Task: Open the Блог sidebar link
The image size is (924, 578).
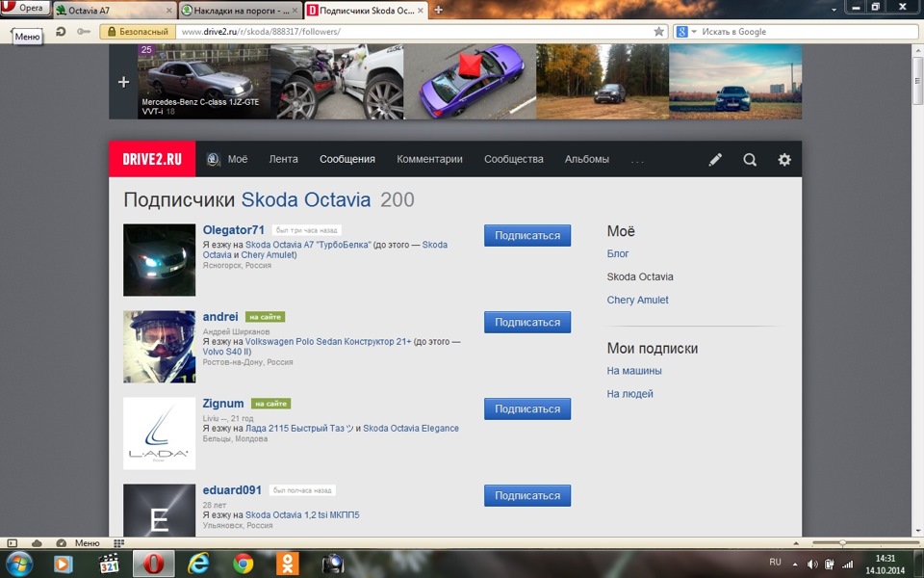Action: [x=618, y=253]
